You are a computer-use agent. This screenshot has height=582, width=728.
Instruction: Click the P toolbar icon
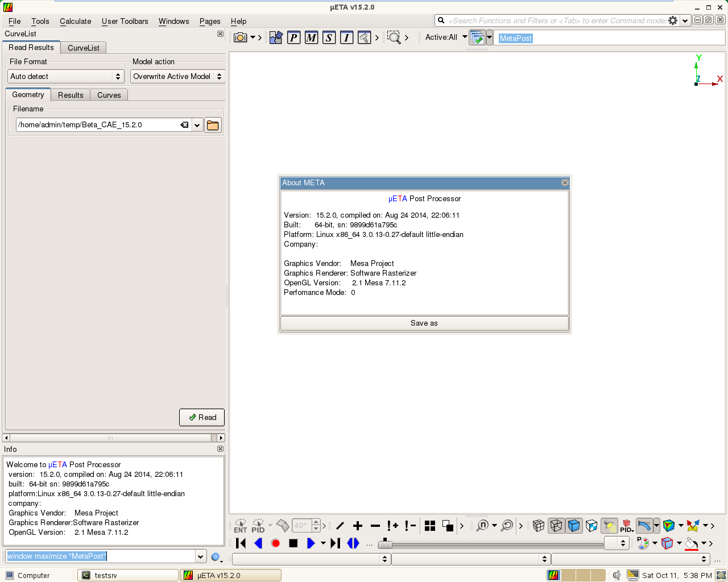coord(293,38)
